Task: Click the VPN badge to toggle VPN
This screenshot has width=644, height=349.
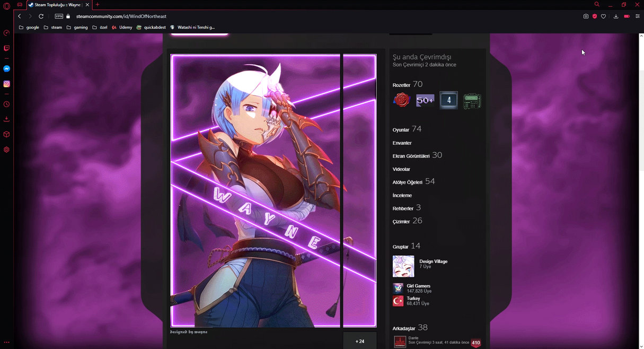Action: 59,16
